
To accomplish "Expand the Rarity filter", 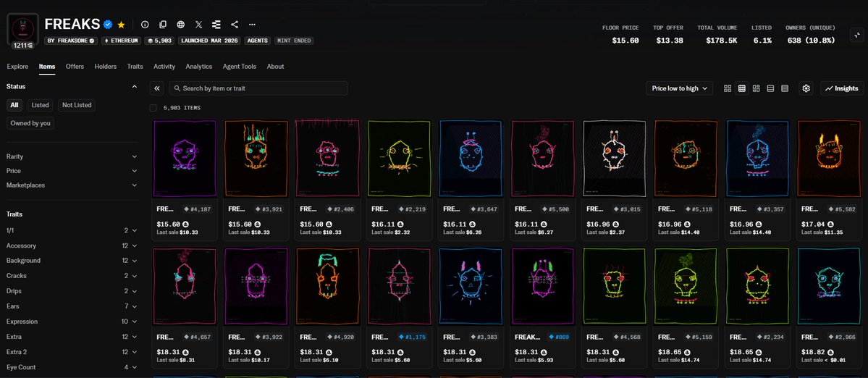I will [x=72, y=156].
